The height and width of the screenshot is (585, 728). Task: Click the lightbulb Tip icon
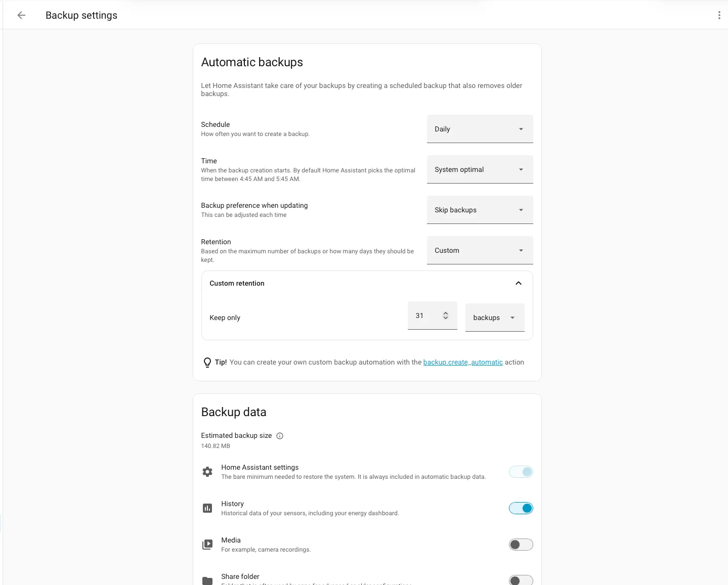207,363
